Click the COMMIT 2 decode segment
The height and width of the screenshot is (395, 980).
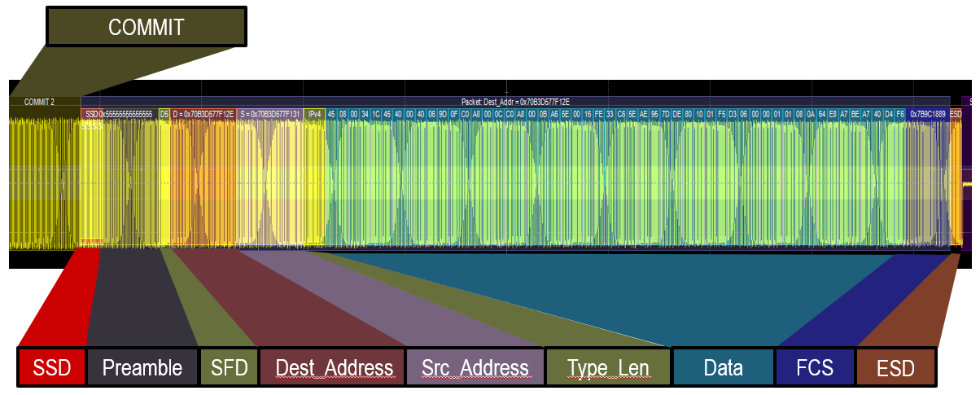(39, 103)
